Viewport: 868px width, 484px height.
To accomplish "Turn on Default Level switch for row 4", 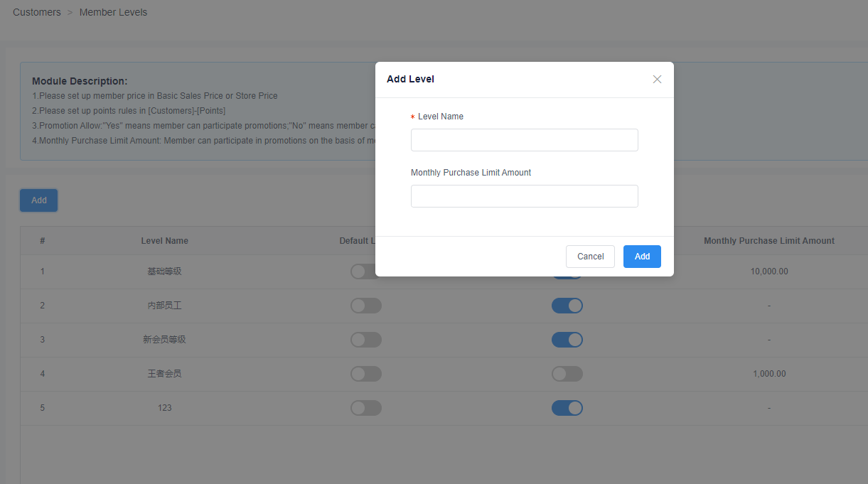I will pyautogui.click(x=365, y=374).
